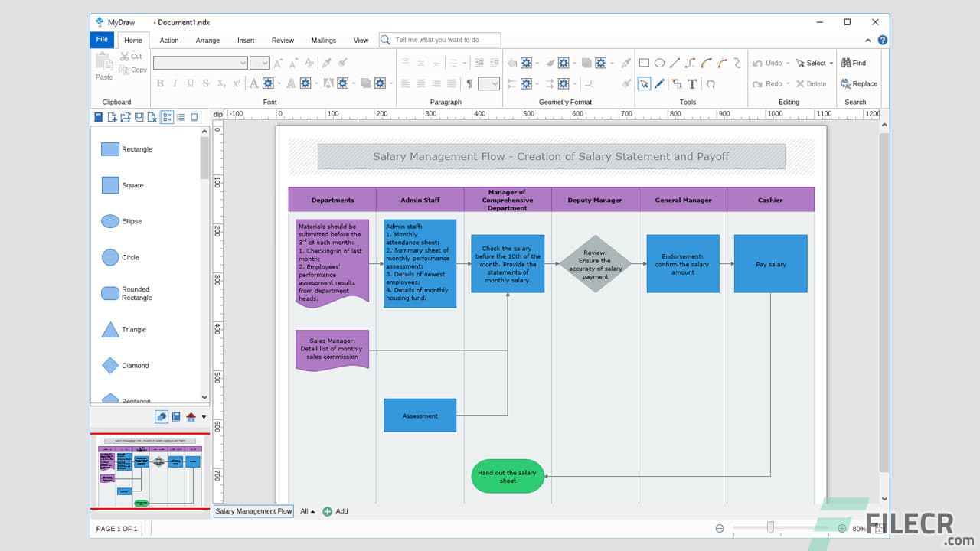This screenshot has height=551, width=980.
Task: Pick the Pointer selection tool
Action: tap(644, 84)
